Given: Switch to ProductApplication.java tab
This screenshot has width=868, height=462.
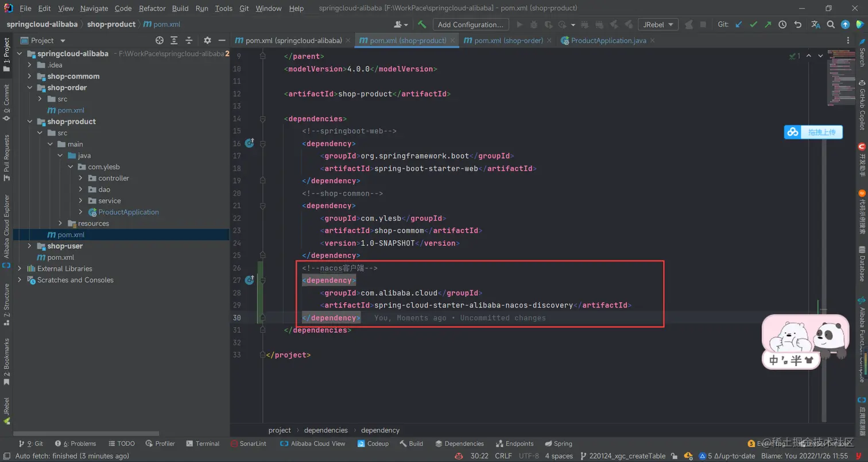Looking at the screenshot, I should pyautogui.click(x=609, y=40).
